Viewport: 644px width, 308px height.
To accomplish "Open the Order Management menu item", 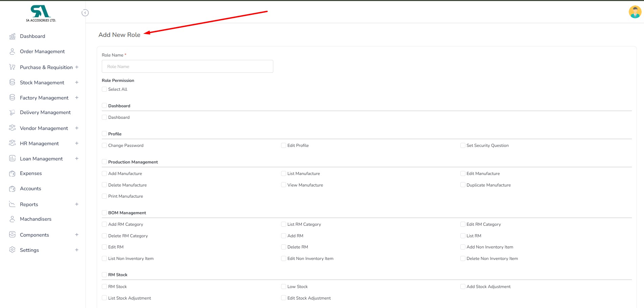I will pos(42,51).
